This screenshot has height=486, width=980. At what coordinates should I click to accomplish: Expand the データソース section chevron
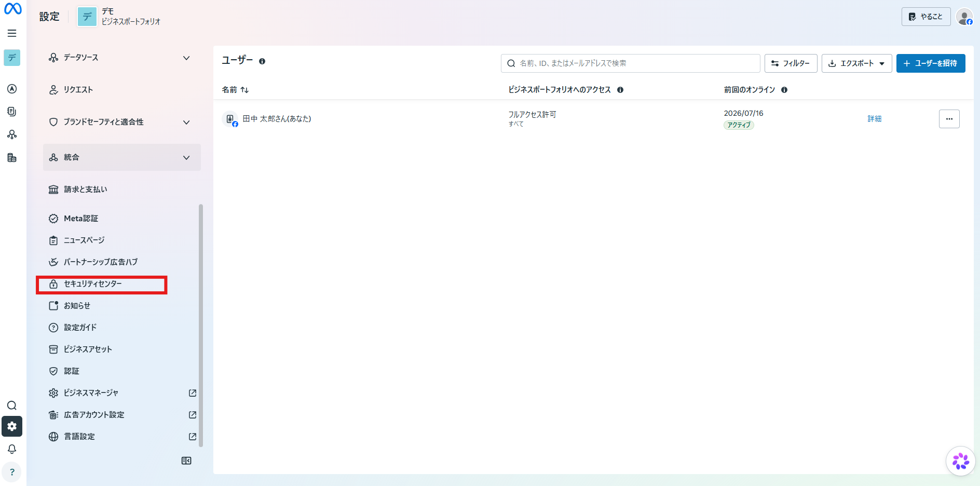point(186,58)
